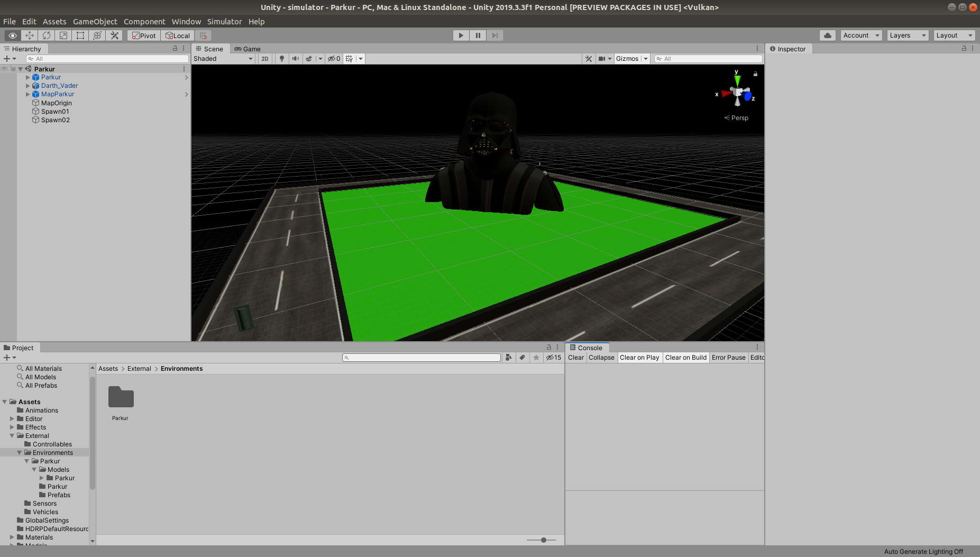980x557 pixels.
Task: Open Scene view tools settings (wrench icon)
Action: [x=589, y=59]
